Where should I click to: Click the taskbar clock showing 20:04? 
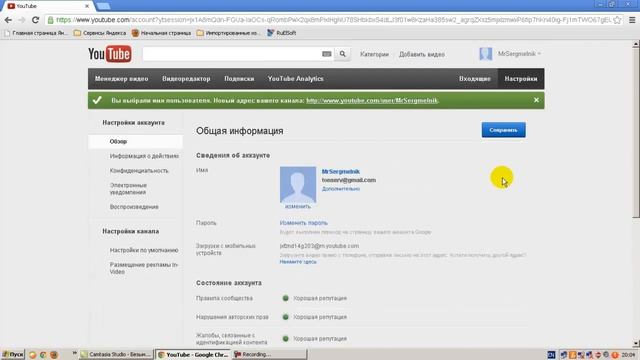(629, 355)
